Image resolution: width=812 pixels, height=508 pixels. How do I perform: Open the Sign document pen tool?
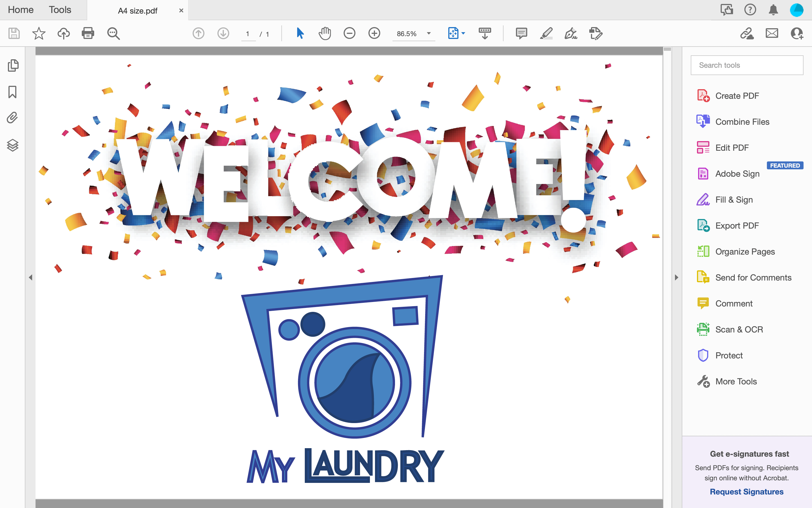coord(571,33)
